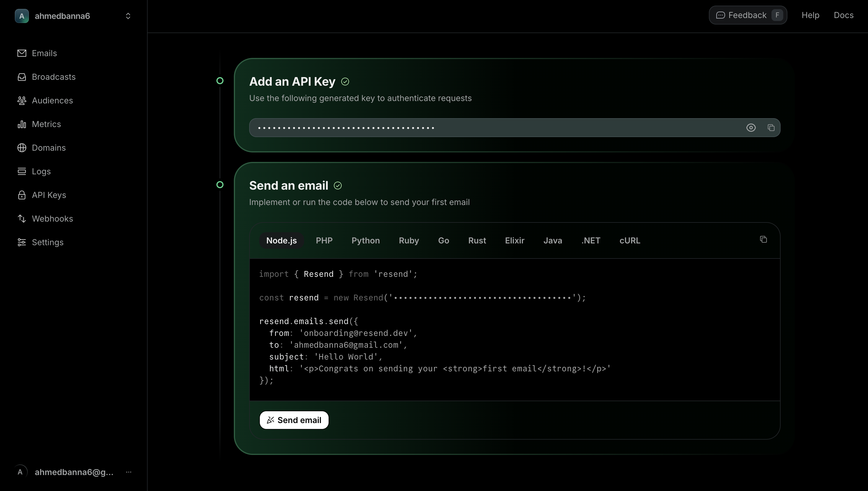This screenshot has height=491, width=868.
Task: Switch to the Java code tab
Action: [553, 240]
